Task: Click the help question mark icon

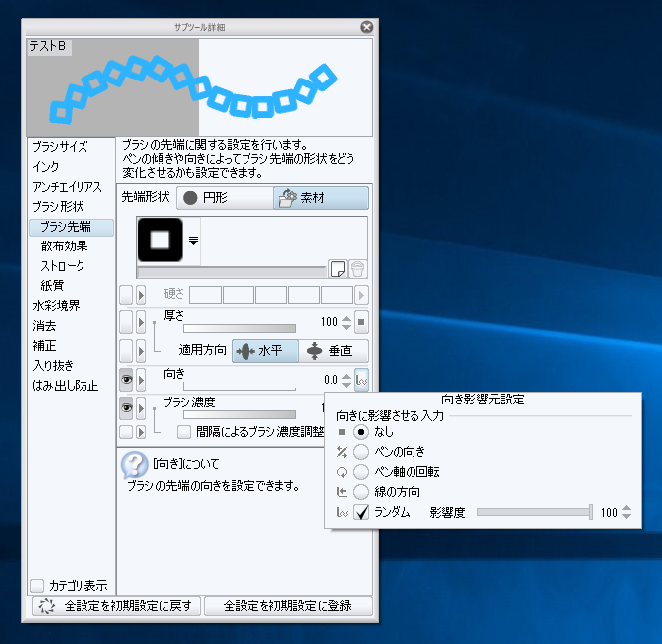Action: [134, 465]
